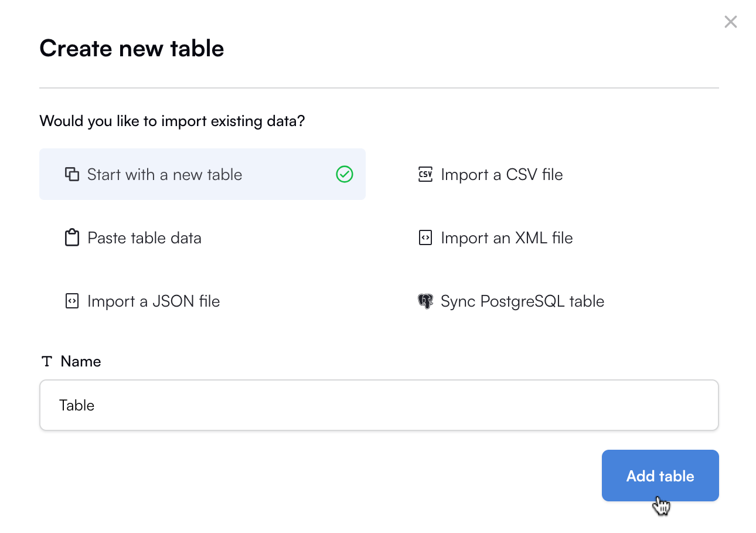Select the Import a JSON file option
This screenshot has width=756, height=533.
[154, 301]
